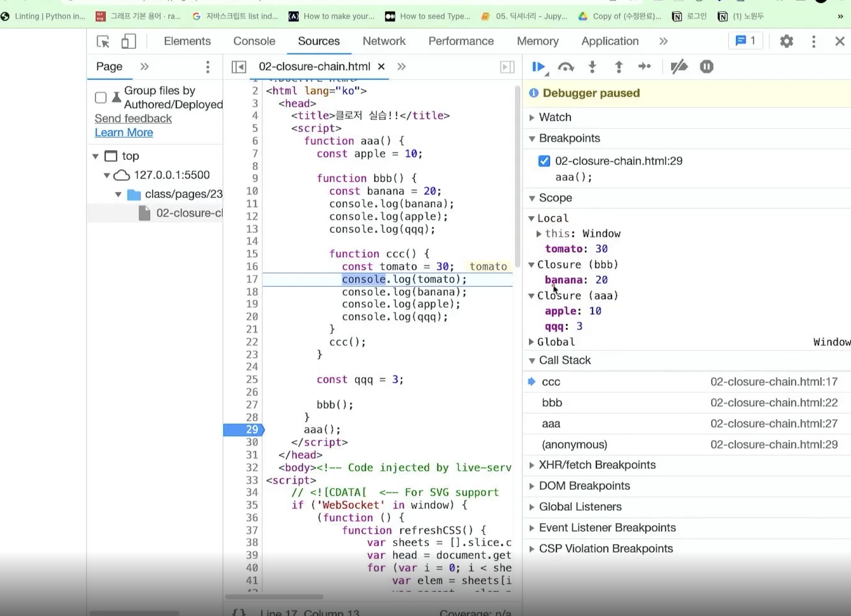This screenshot has width=851, height=616.
Task: Open DevTools three-dot customize menu
Action: [x=814, y=41]
